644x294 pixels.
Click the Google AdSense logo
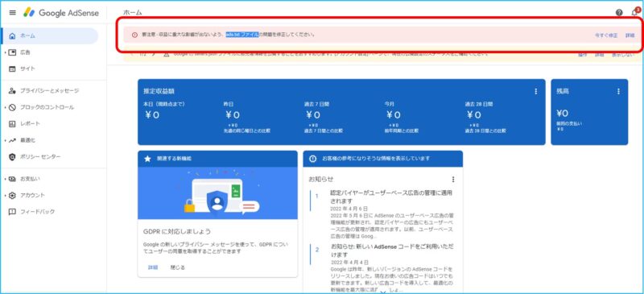coord(61,13)
